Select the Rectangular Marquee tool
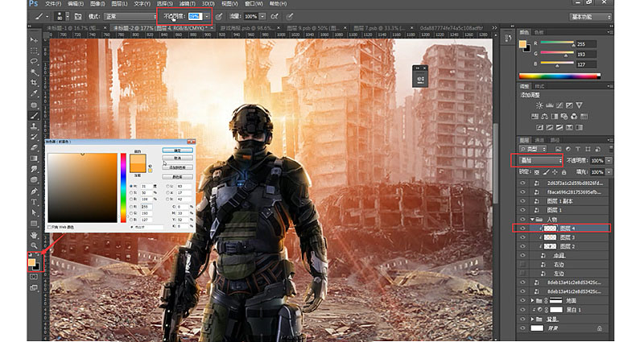Viewport: 644px width, 342px height. pyautogui.click(x=34, y=51)
